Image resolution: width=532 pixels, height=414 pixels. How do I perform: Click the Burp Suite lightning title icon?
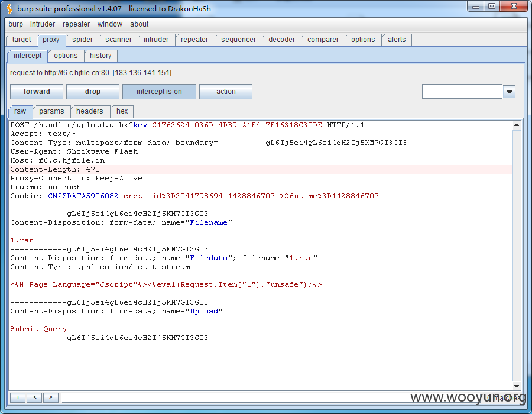(9, 8)
